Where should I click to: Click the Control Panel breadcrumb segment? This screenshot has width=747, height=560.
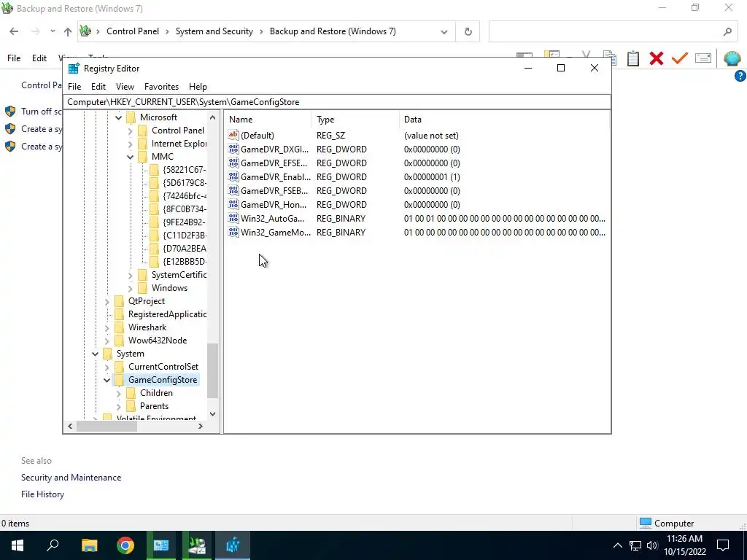(133, 31)
